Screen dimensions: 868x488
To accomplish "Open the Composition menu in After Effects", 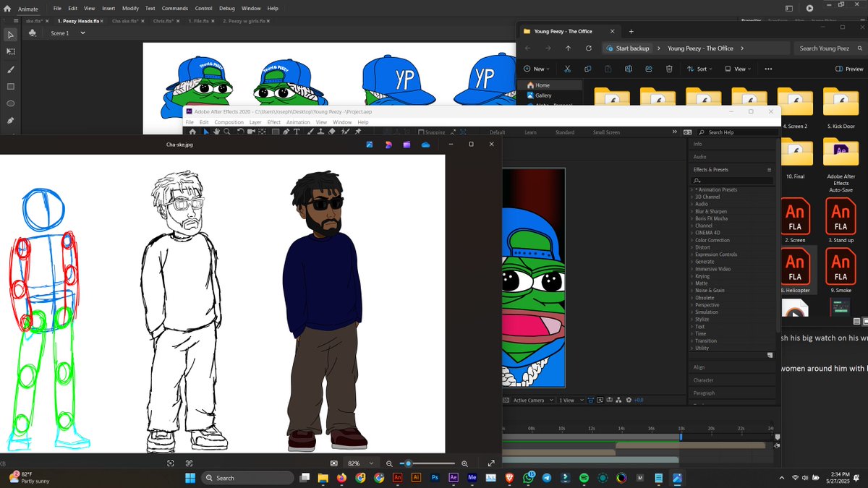I will coord(229,122).
